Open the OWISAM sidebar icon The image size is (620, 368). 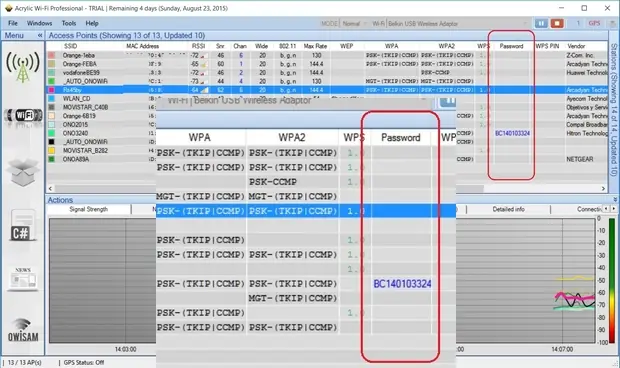(x=23, y=330)
